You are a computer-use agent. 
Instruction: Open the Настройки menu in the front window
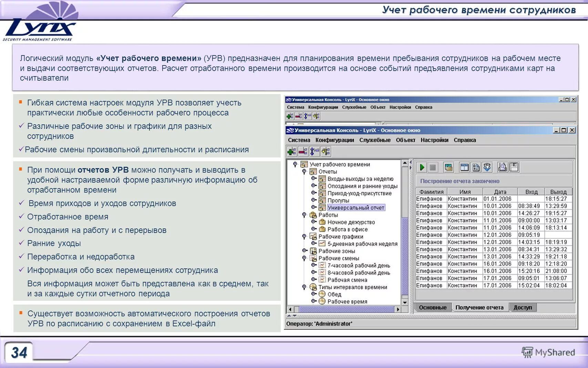pyautogui.click(x=434, y=140)
